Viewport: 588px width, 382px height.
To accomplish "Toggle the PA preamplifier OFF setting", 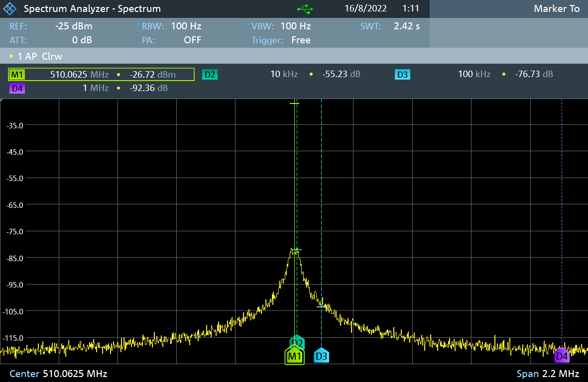I will pyautogui.click(x=192, y=40).
